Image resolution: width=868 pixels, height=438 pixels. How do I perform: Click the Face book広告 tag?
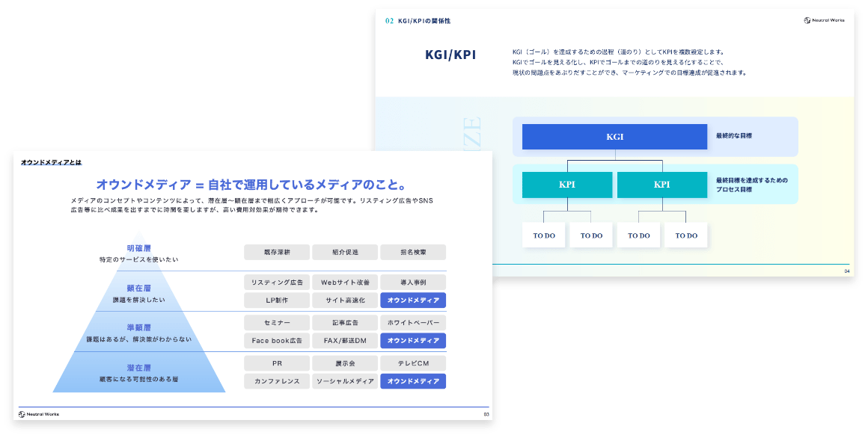[277, 340]
